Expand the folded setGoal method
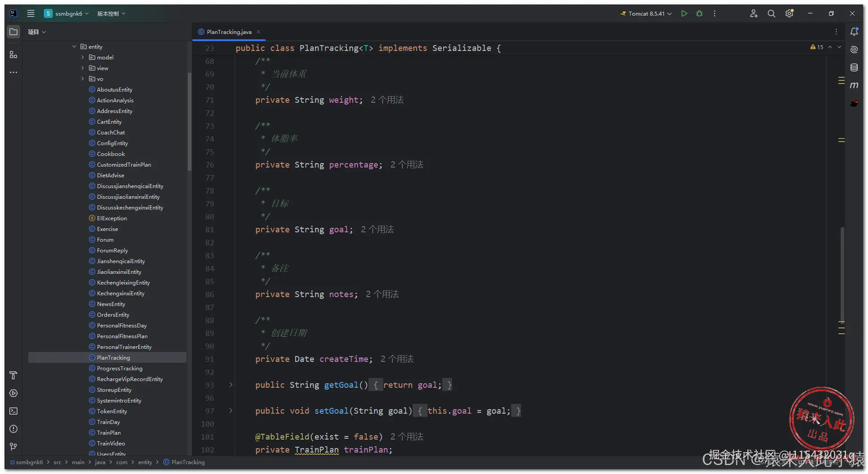Screen dimensions: 868x474 point(231,411)
